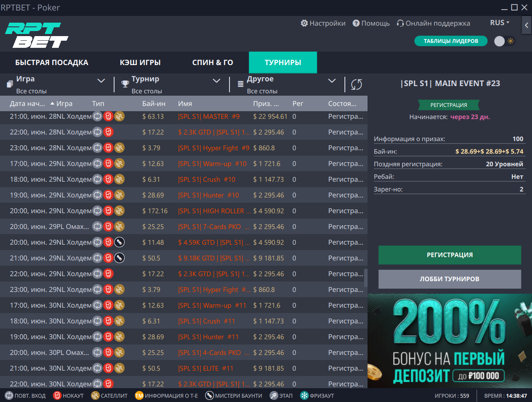532x402 pixels.
Task: Open the Турнир filter dropdown
Action: (216, 80)
